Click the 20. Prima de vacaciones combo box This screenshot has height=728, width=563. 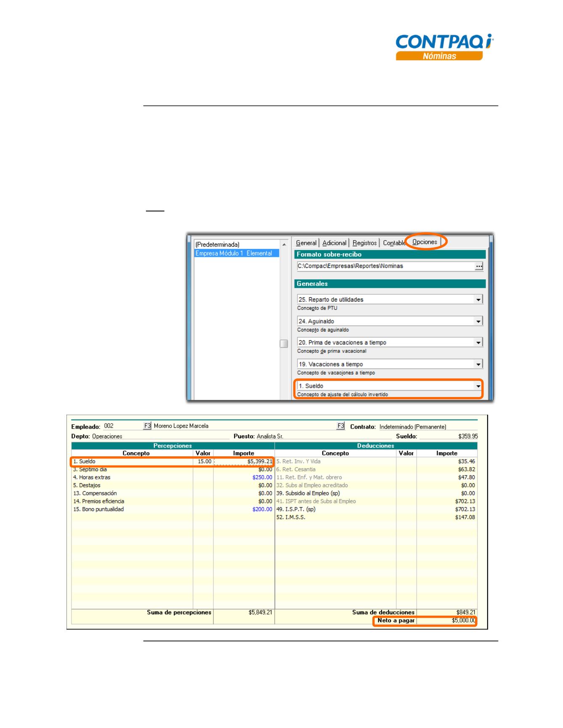coord(390,342)
